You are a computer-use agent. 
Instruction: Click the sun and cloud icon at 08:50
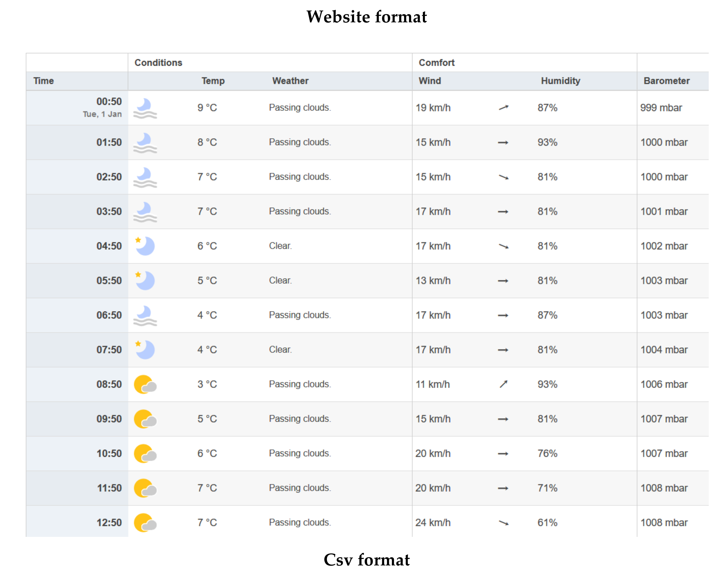point(145,384)
